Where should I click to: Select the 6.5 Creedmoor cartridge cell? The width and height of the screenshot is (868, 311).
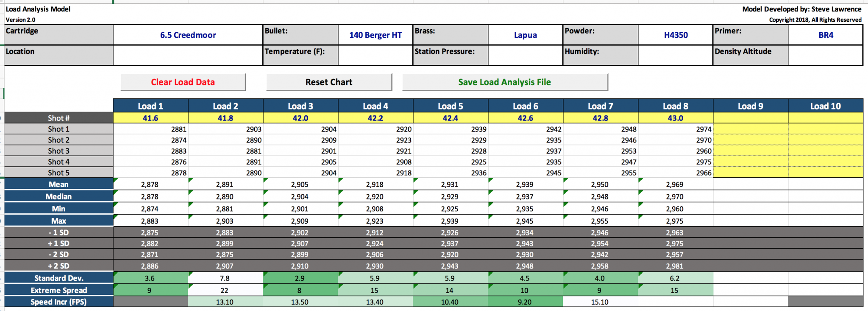pyautogui.click(x=188, y=35)
